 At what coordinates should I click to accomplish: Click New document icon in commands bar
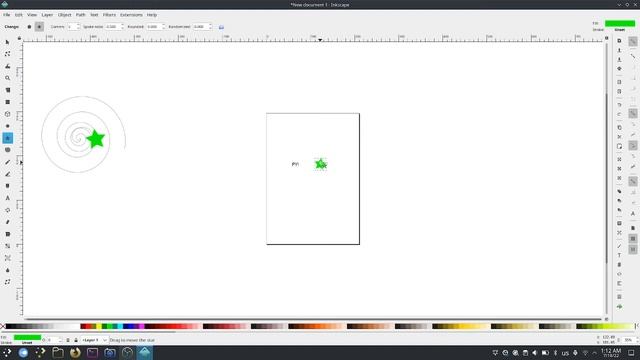(619, 41)
